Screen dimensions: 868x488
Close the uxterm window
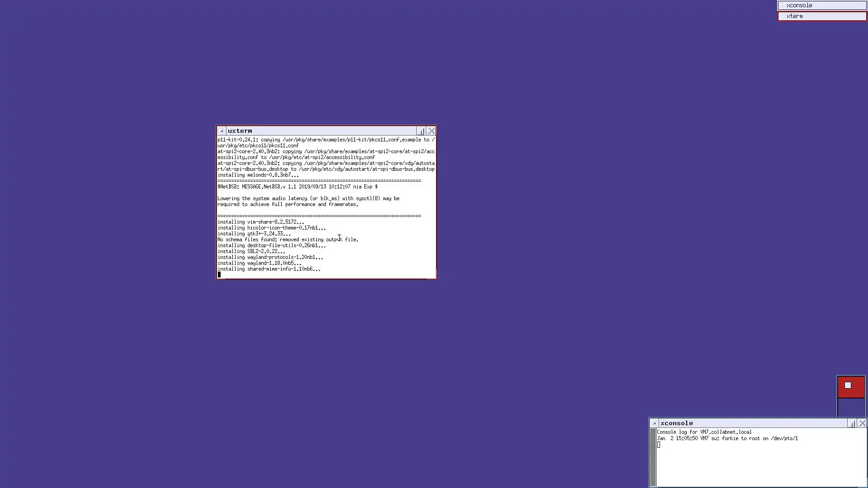click(431, 131)
